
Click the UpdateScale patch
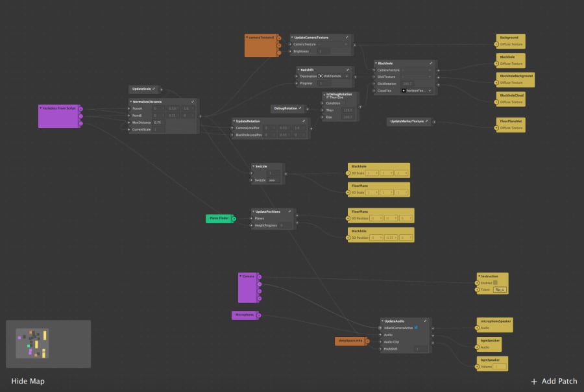(x=144, y=89)
